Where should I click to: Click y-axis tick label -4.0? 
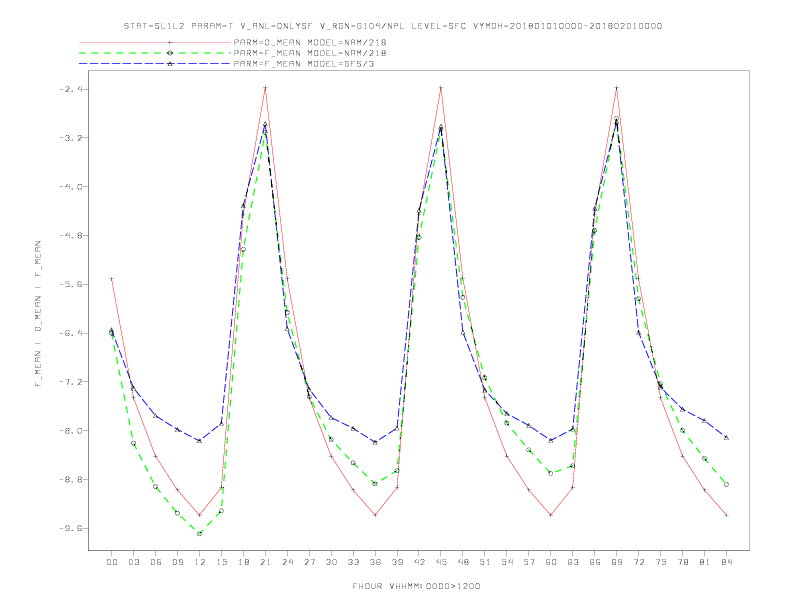(x=71, y=187)
